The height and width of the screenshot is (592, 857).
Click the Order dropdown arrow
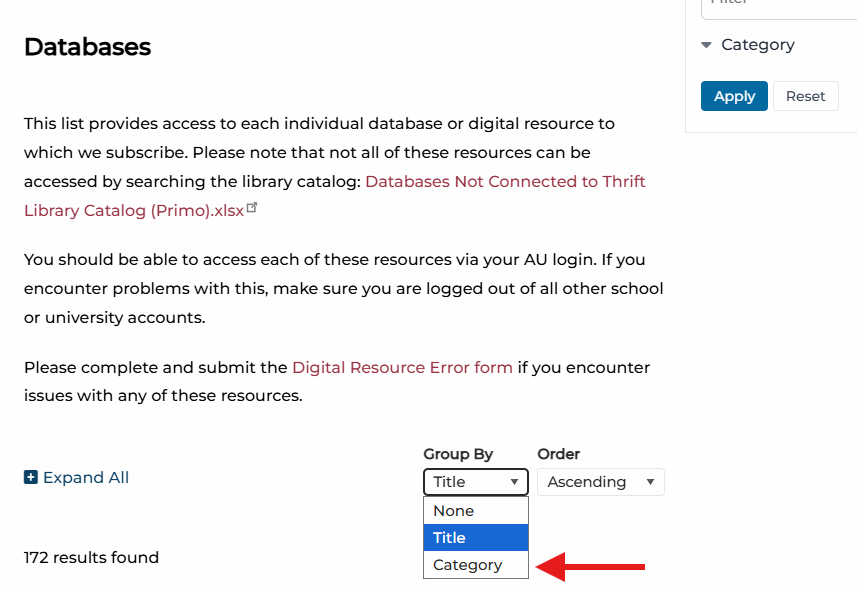click(650, 482)
